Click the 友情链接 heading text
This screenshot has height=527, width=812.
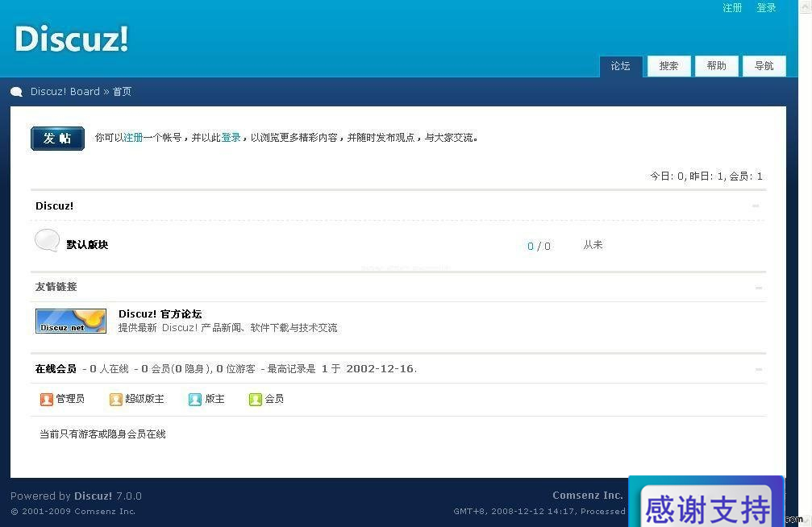(56, 287)
